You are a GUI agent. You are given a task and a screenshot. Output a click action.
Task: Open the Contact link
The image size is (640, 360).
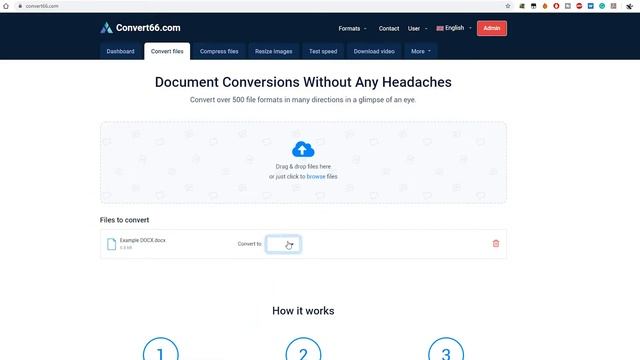[x=389, y=29]
